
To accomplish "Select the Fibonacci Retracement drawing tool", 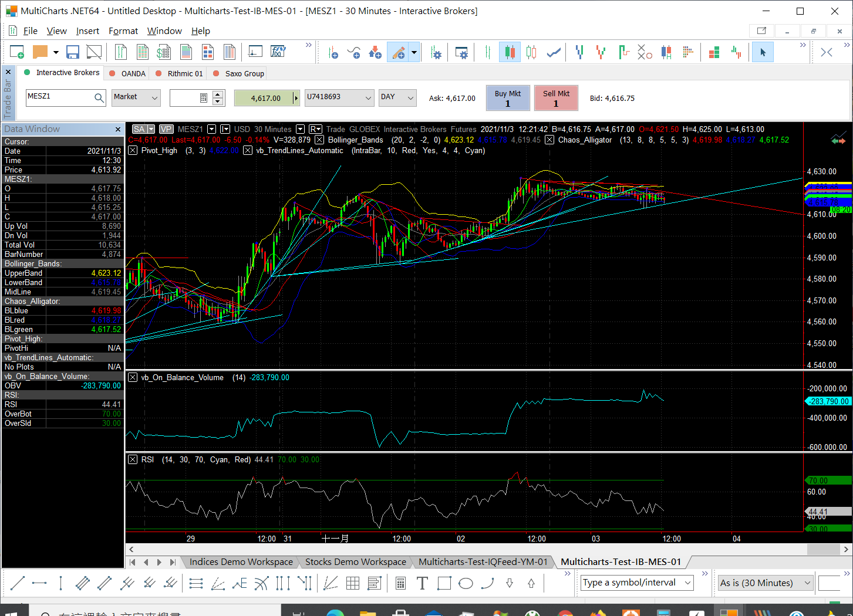I will point(196,583).
